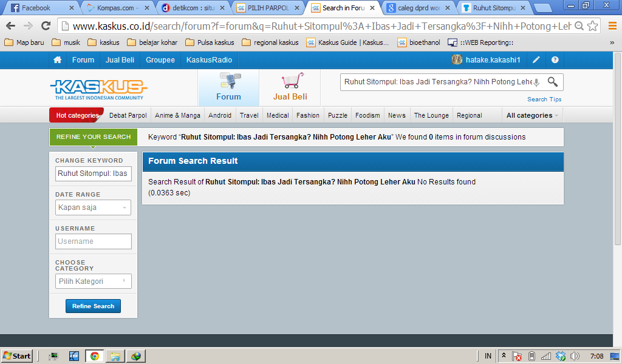Click the Hot categories label
Screen dimensions: 622x364
tap(77, 115)
